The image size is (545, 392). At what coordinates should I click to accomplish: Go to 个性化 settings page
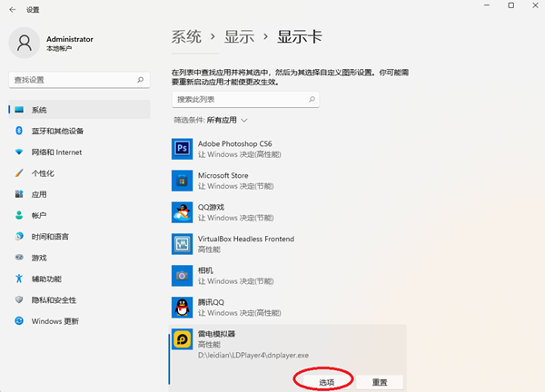point(80,173)
